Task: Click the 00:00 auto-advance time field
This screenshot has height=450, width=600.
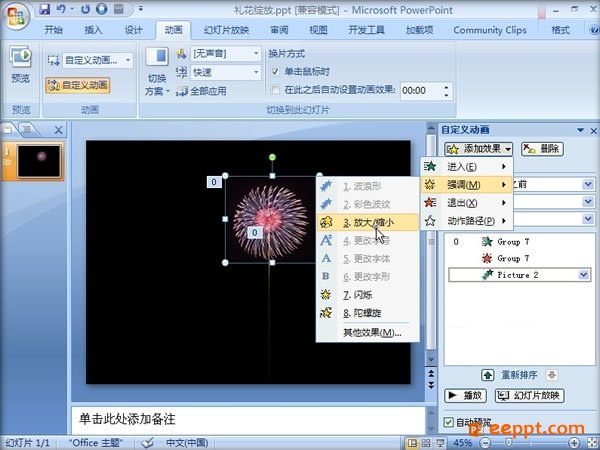Action: tap(420, 91)
